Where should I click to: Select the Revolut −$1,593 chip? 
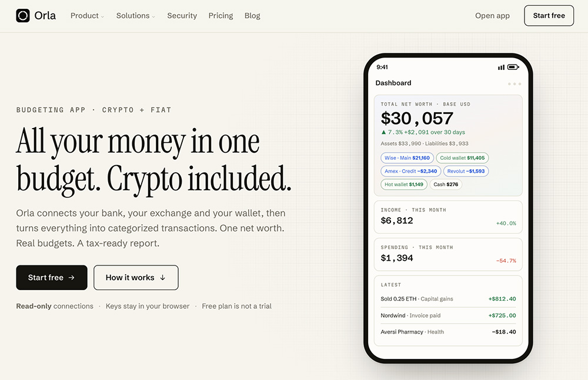tap(466, 171)
